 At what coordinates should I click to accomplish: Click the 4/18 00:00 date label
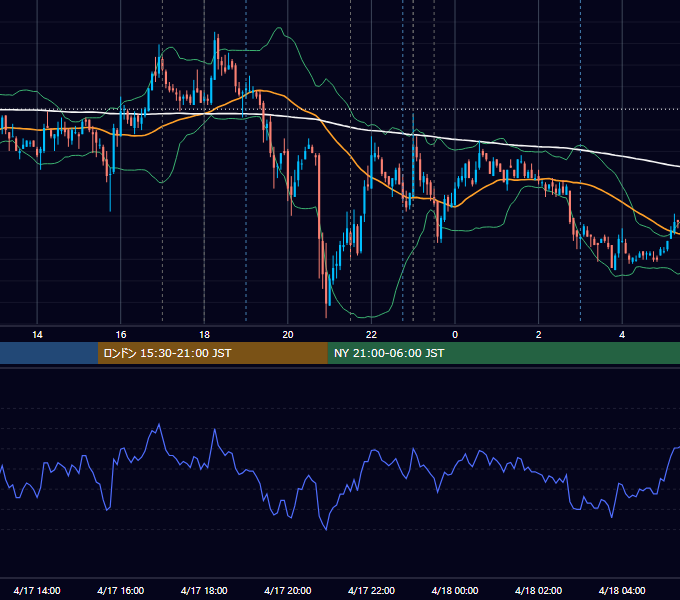click(x=455, y=590)
